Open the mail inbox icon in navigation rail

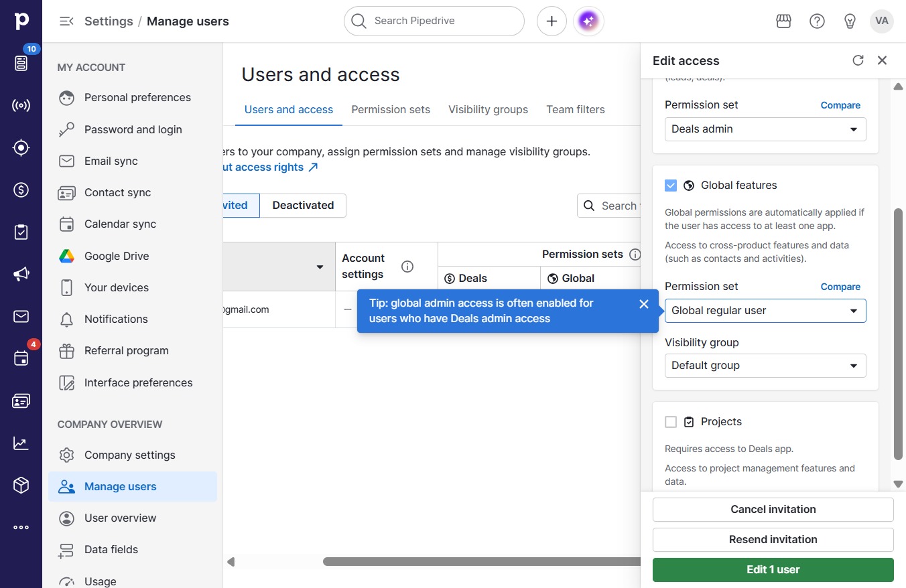[x=21, y=316]
